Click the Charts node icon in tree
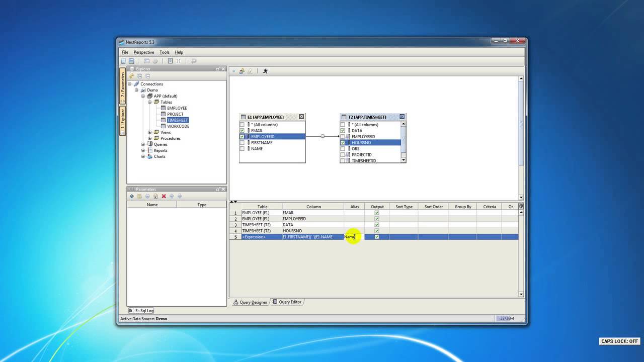The height and width of the screenshot is (362, 644). pyautogui.click(x=150, y=156)
